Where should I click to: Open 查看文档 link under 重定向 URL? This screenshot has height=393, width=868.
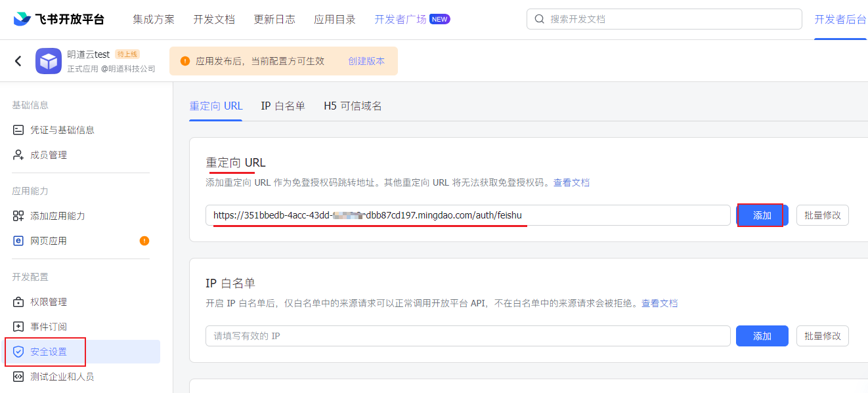(571, 182)
